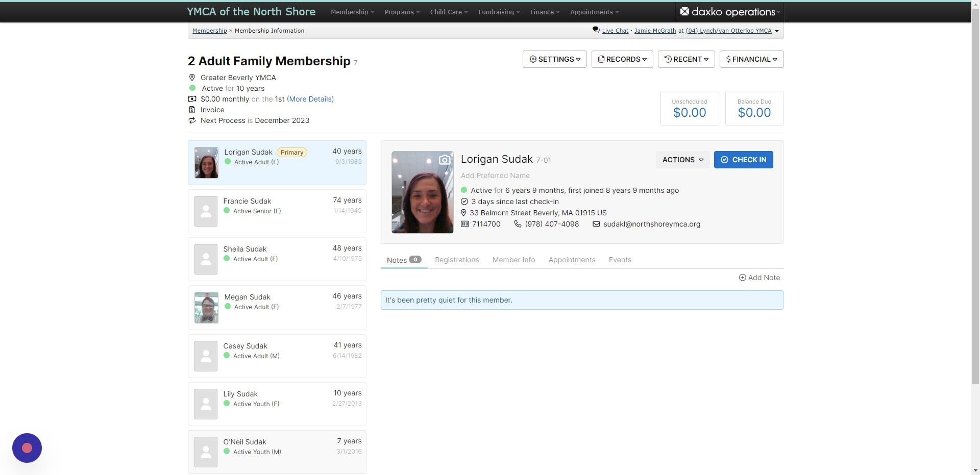The width and height of the screenshot is (980, 475).
Task: Open the More Details link
Action: point(310,99)
